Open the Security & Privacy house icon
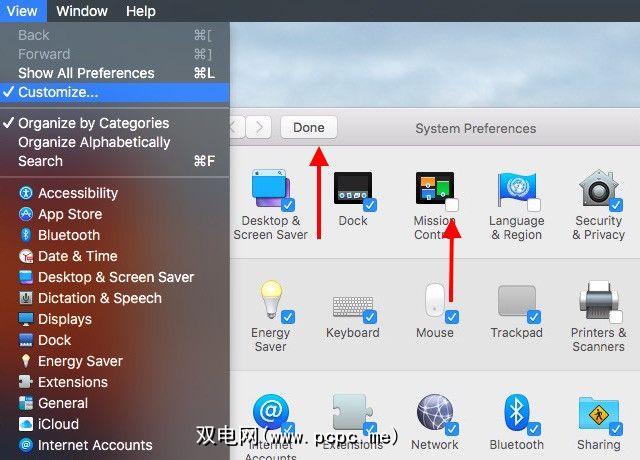Image resolution: width=640 pixels, height=460 pixels. coord(598,188)
